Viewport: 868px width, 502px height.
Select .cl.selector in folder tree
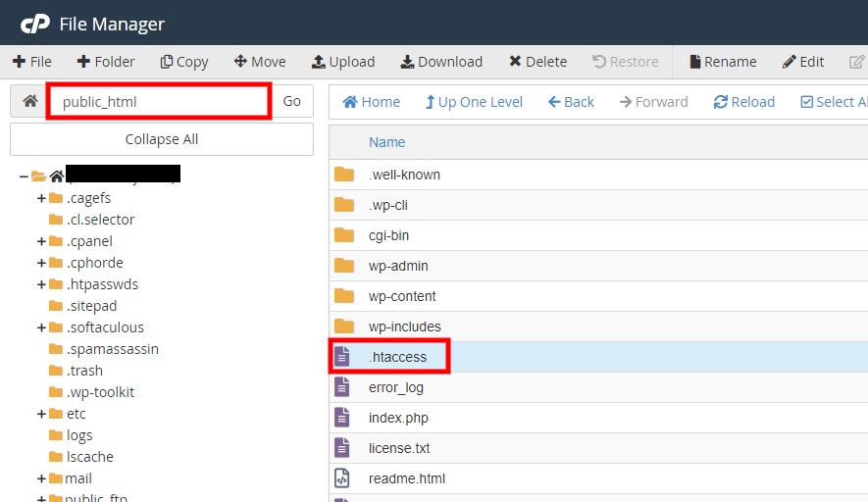[x=101, y=220]
